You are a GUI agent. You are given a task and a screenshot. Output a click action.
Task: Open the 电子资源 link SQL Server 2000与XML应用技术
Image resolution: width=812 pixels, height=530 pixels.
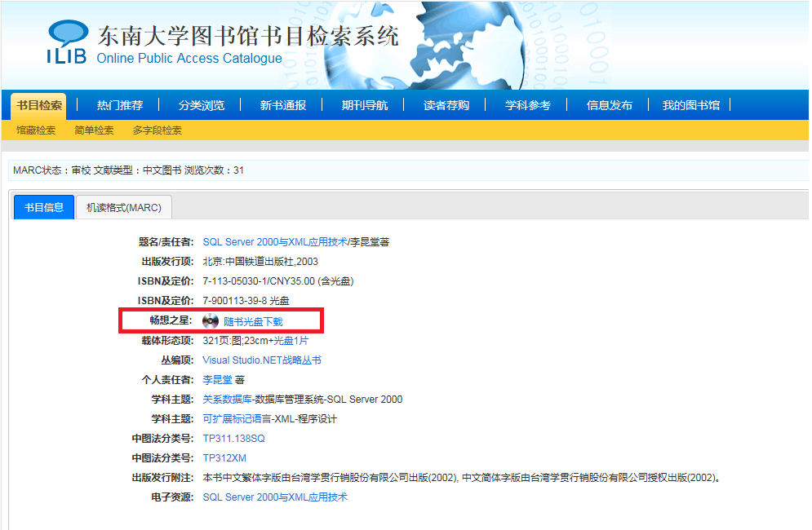[x=275, y=497]
